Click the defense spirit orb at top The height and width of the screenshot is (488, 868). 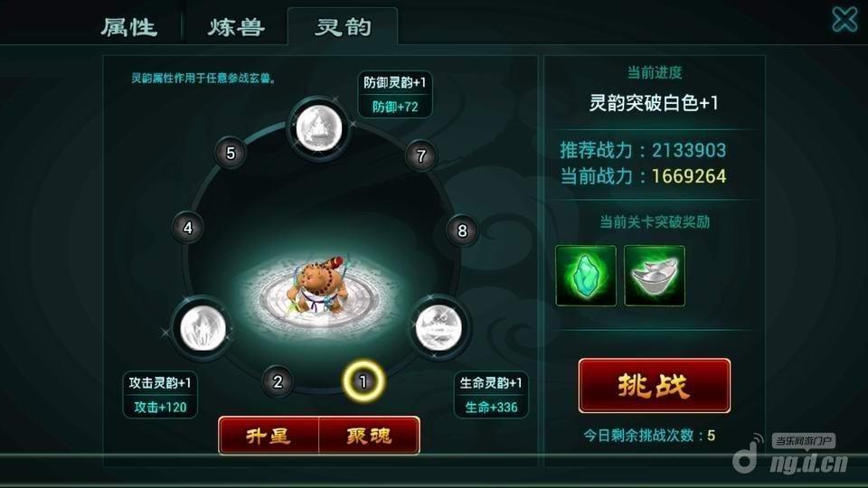pos(318,128)
